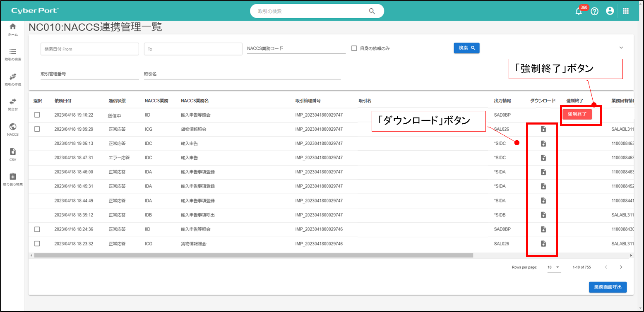The width and height of the screenshot is (644, 312).
Task: Open the apps grid menu icon
Action: click(x=625, y=11)
